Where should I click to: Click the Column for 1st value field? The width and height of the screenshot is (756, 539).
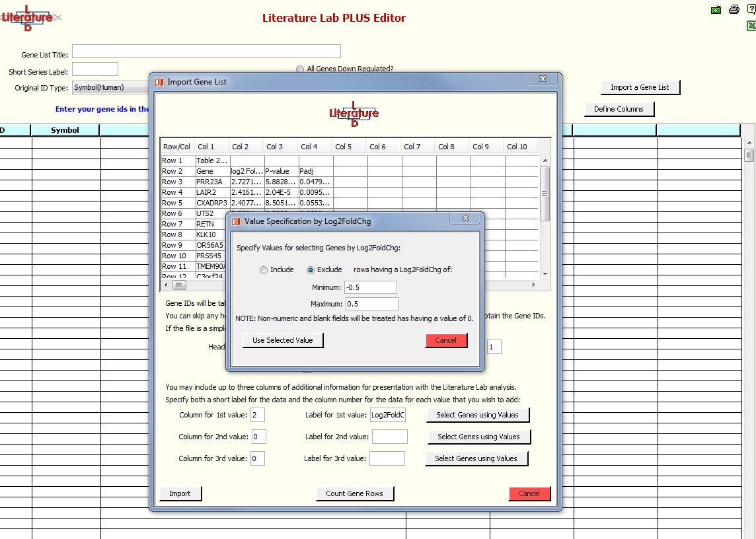pyautogui.click(x=258, y=415)
